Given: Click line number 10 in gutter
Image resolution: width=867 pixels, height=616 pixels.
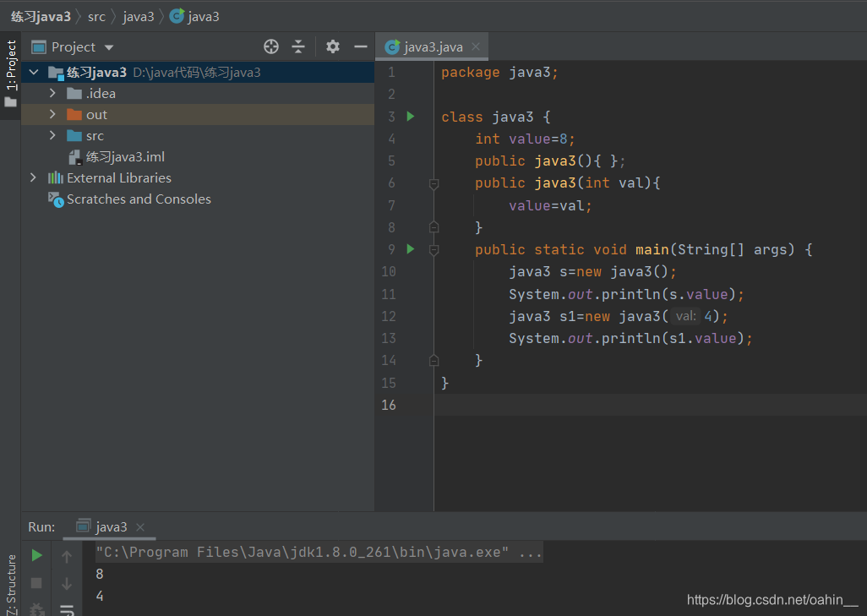Looking at the screenshot, I should pyautogui.click(x=389, y=271).
